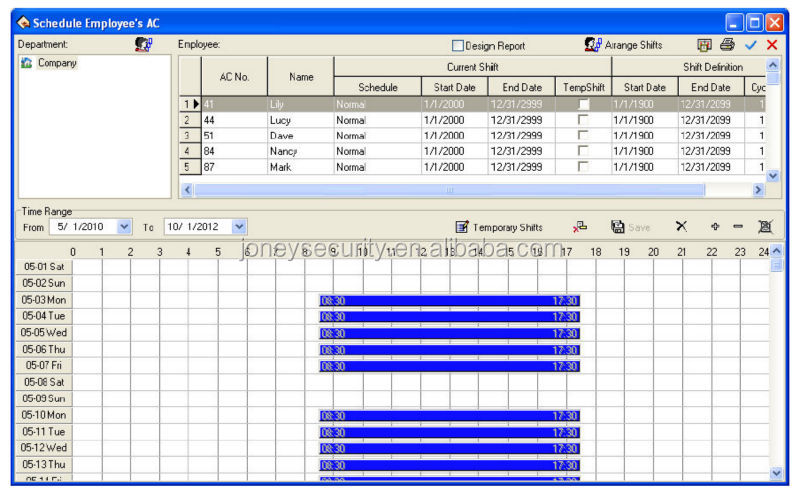This screenshot has width=800, height=497.
Task: Click the Name column header
Action: [x=301, y=77]
